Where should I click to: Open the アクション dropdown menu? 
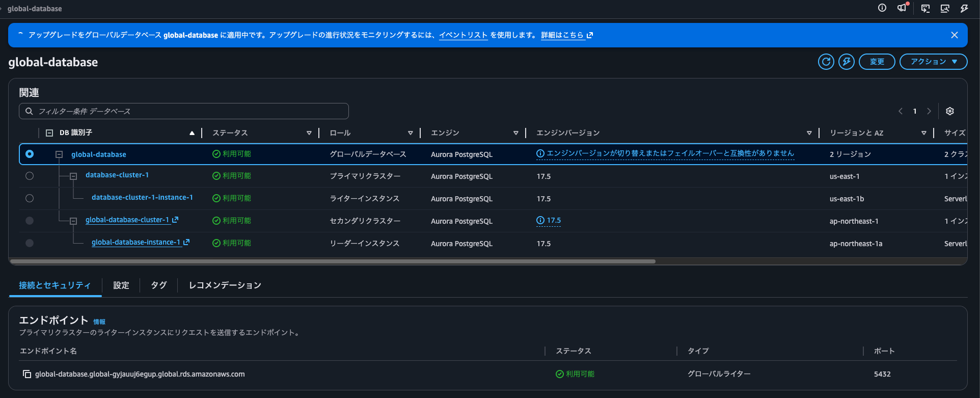(x=933, y=62)
